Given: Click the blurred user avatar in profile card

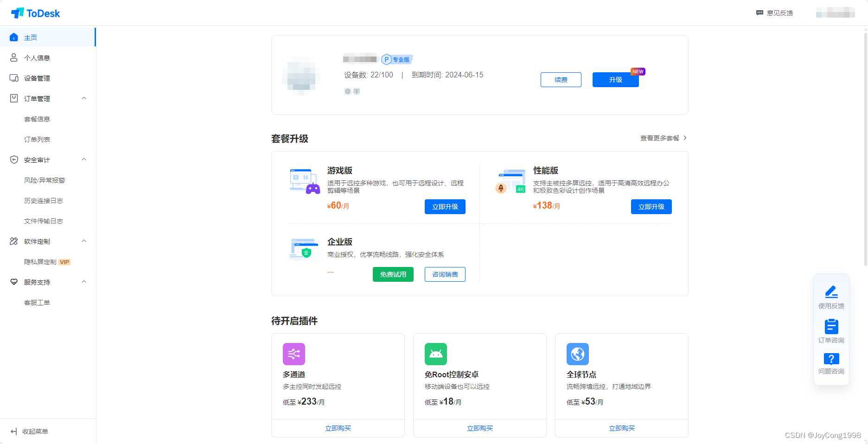Looking at the screenshot, I should point(301,76).
